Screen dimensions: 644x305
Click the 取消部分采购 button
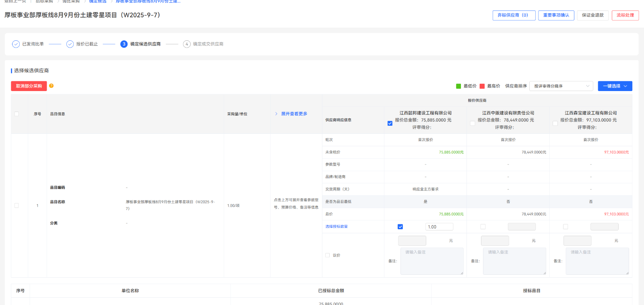(x=29, y=86)
